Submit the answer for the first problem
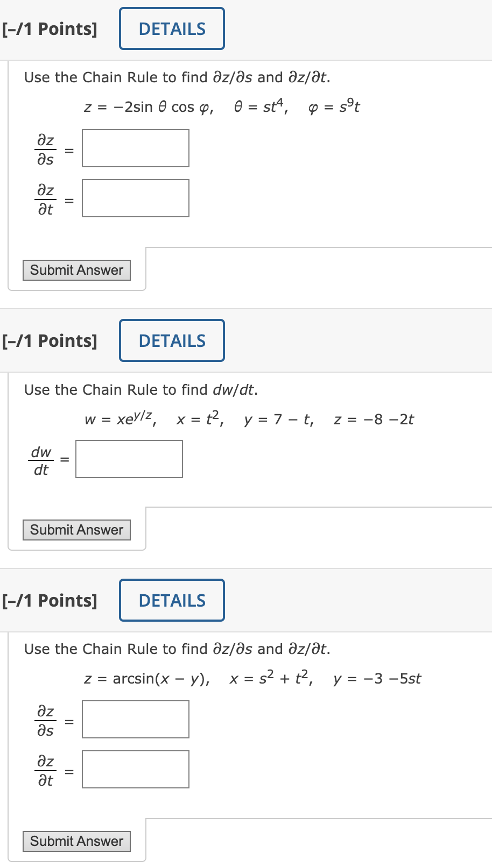Image resolution: width=492 pixels, height=868 pixels. pyautogui.click(x=76, y=270)
